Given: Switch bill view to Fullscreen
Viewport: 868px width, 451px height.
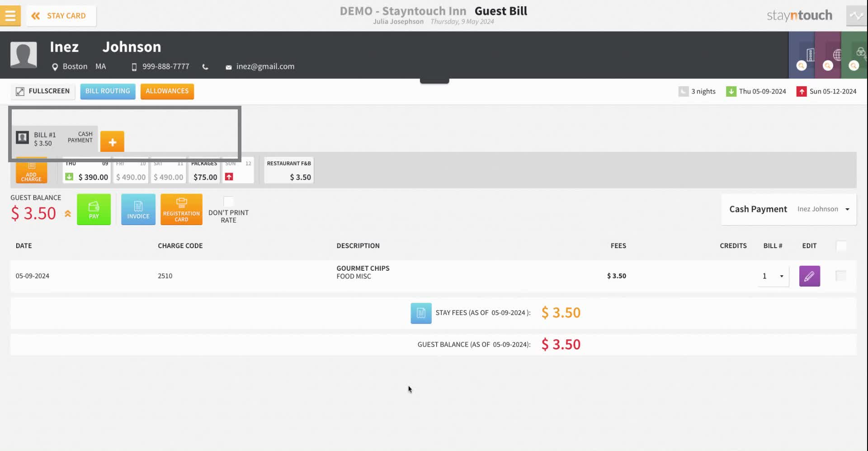Looking at the screenshot, I should 43,91.
